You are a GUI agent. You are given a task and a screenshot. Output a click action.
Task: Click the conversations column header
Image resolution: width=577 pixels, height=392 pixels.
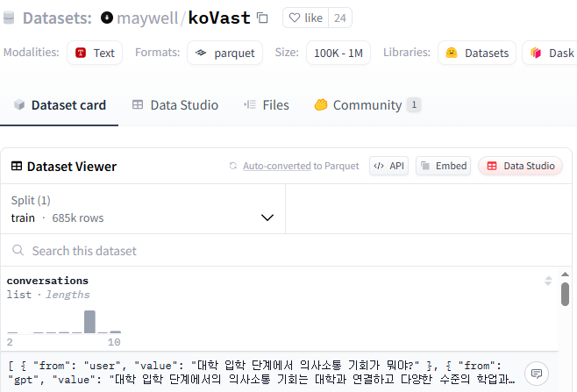pos(47,281)
